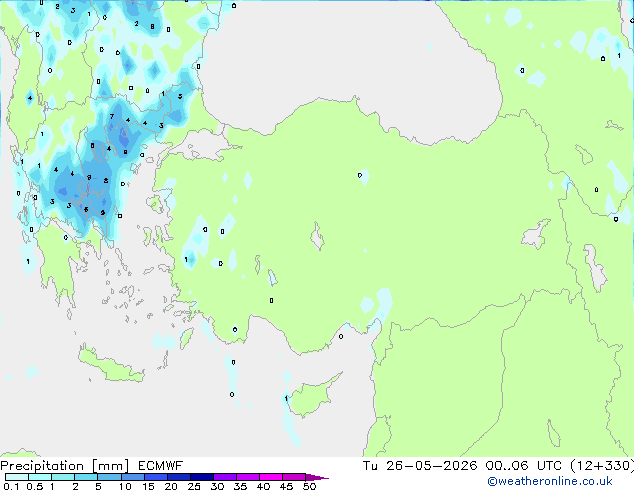Click the 1–2 mm legend color swatch
Viewport: 634px width, 490px height.
coord(63,477)
